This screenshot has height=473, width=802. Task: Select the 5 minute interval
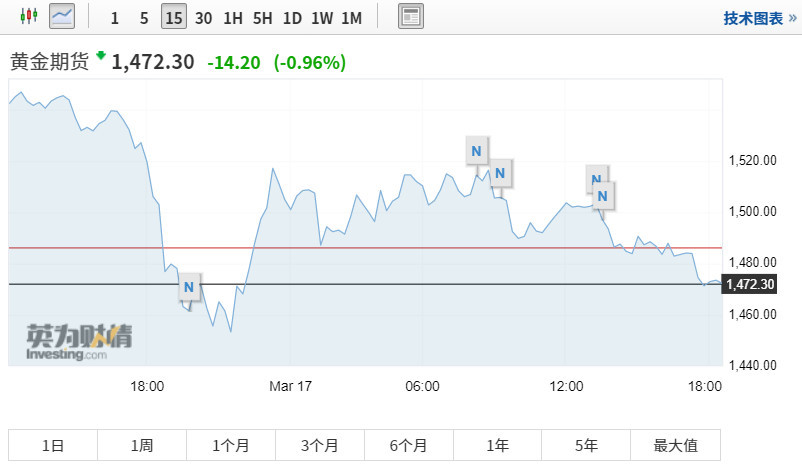[x=144, y=18]
